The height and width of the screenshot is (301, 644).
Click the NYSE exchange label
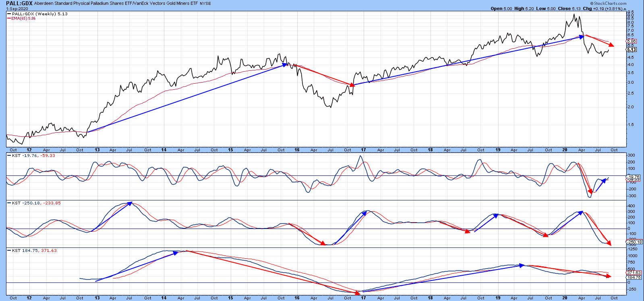[205, 3]
